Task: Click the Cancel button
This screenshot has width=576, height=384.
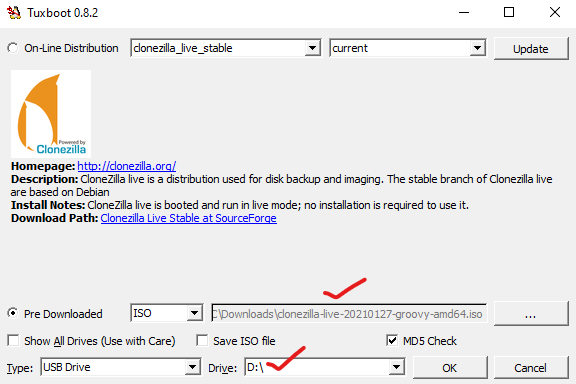Action: 530,367
